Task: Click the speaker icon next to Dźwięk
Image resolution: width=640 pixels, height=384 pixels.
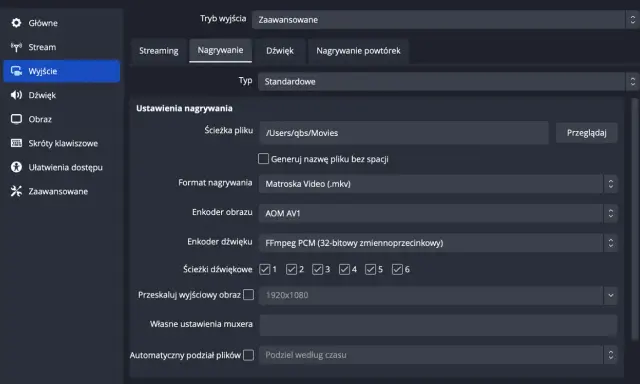Action: [x=16, y=95]
